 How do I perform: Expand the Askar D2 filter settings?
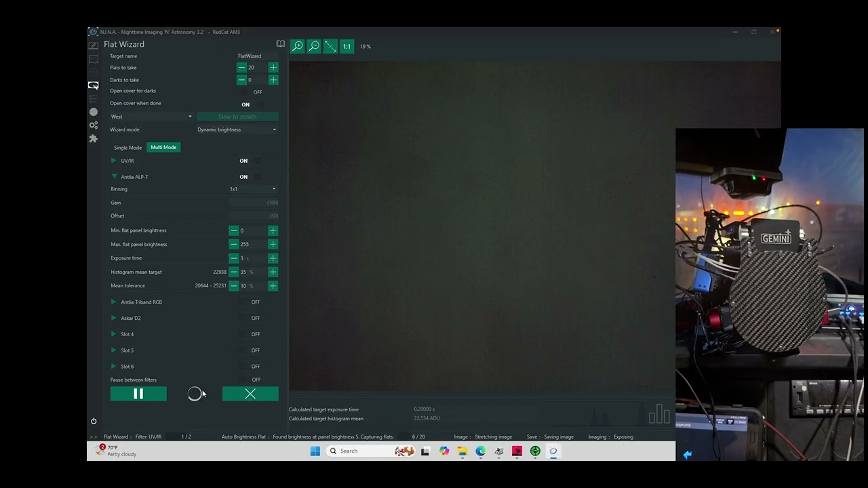114,318
